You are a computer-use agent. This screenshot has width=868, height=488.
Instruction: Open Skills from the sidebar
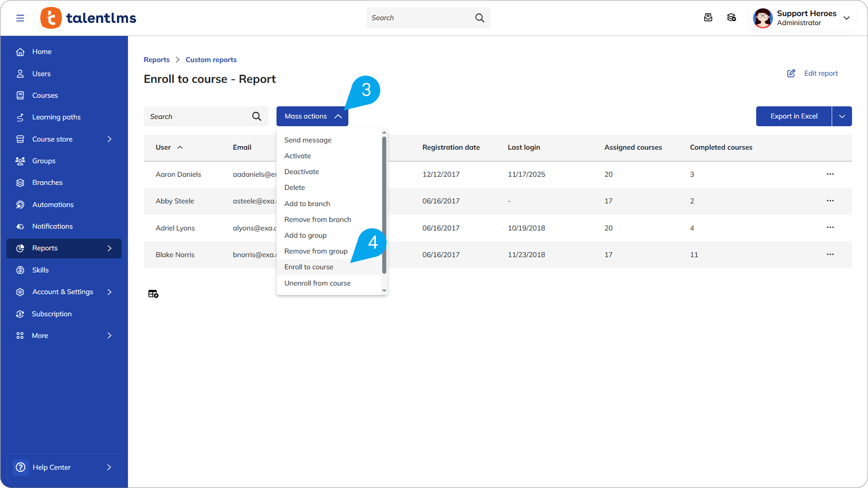(x=40, y=270)
